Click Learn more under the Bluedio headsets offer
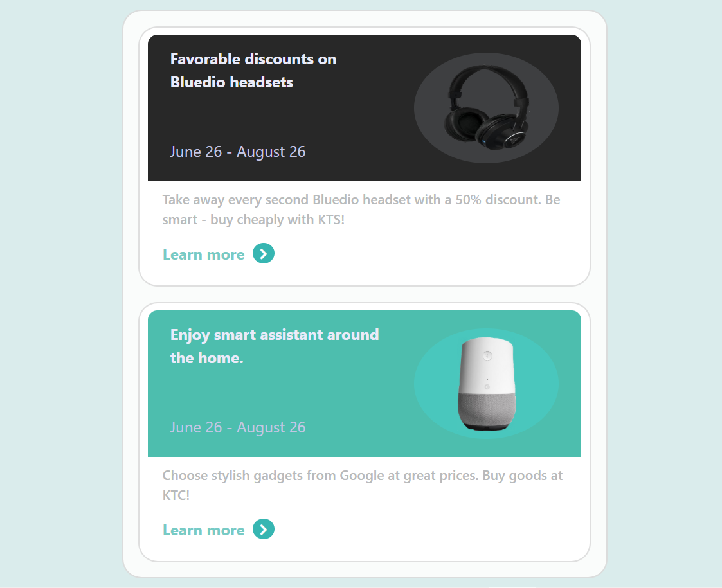 203,254
